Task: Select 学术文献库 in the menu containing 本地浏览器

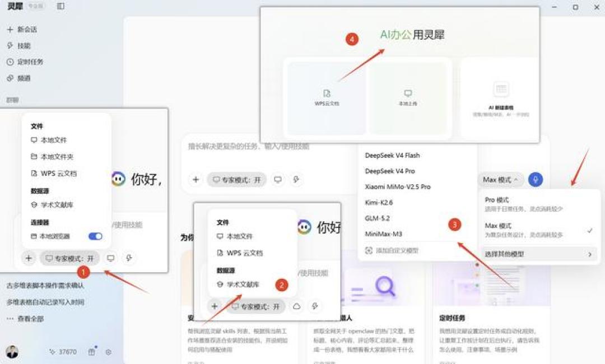Action: (x=52, y=205)
